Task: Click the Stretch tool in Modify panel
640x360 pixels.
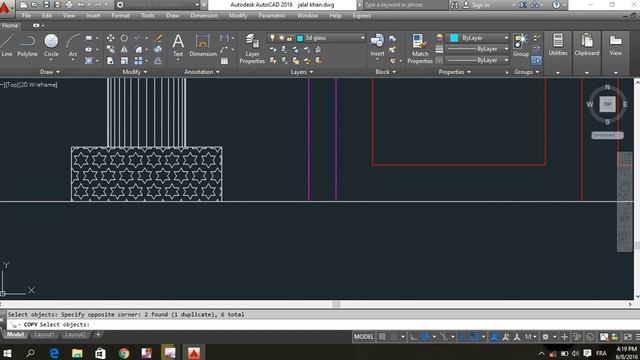Action: coord(111,61)
